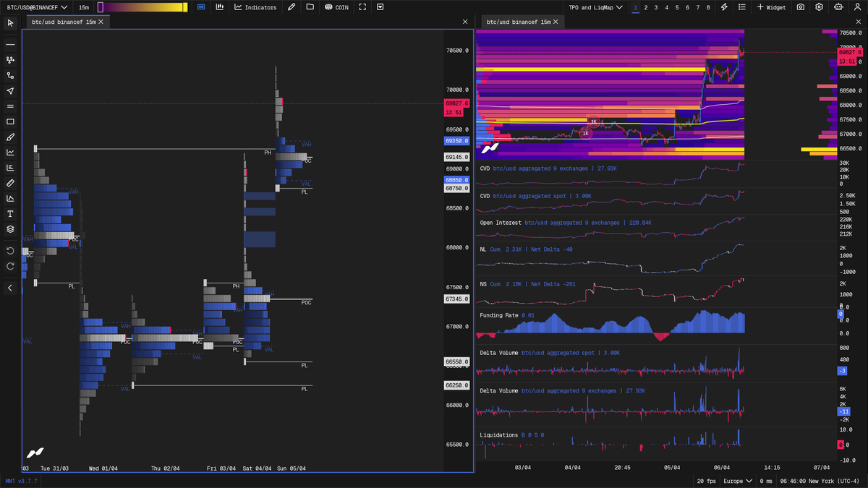
Task: Select the arrow pointer drawing tool
Action: click(x=10, y=91)
